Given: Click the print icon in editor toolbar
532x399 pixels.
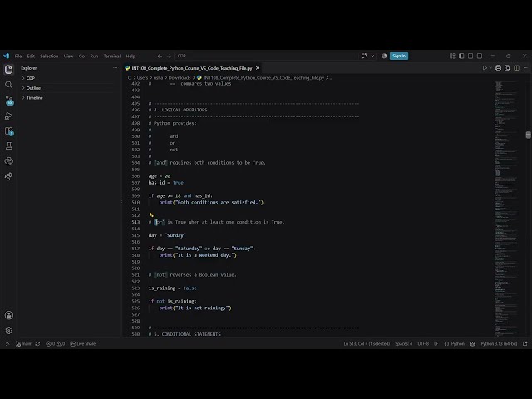Looking at the screenshot, I should (x=498, y=68).
